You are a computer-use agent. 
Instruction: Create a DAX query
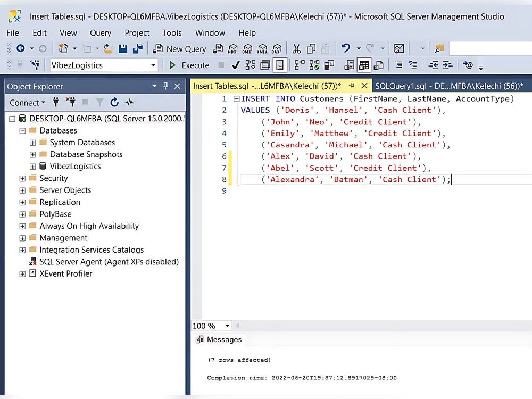pyautogui.click(x=277, y=48)
